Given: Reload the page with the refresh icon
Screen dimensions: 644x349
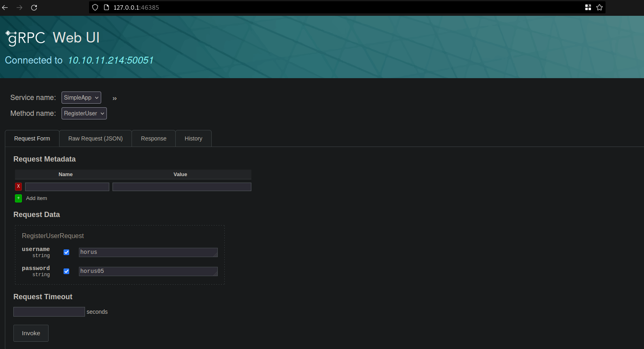Looking at the screenshot, I should click(x=34, y=8).
